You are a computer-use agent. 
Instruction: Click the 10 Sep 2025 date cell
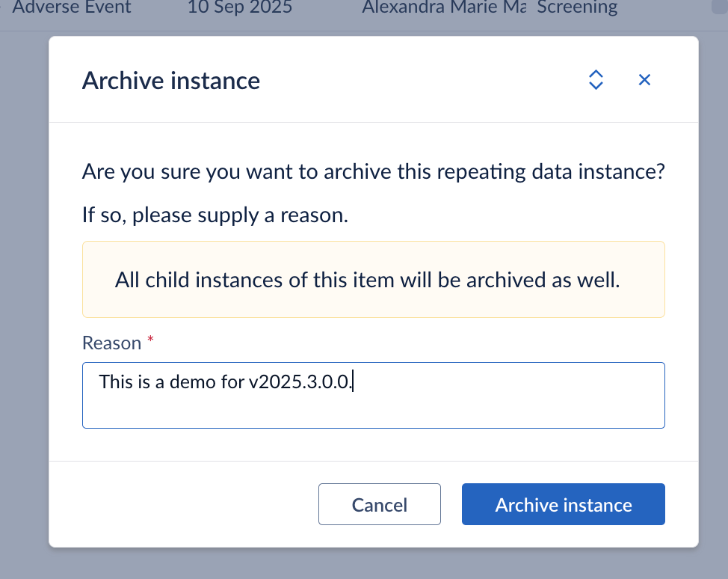[x=239, y=8]
